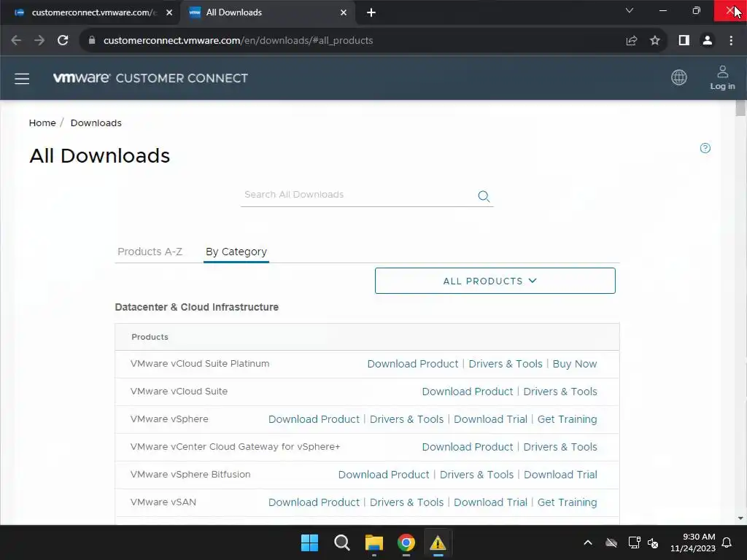Screen dimensions: 747x560
Task: Click Get Training for VMware vSAN
Action: (x=567, y=502)
